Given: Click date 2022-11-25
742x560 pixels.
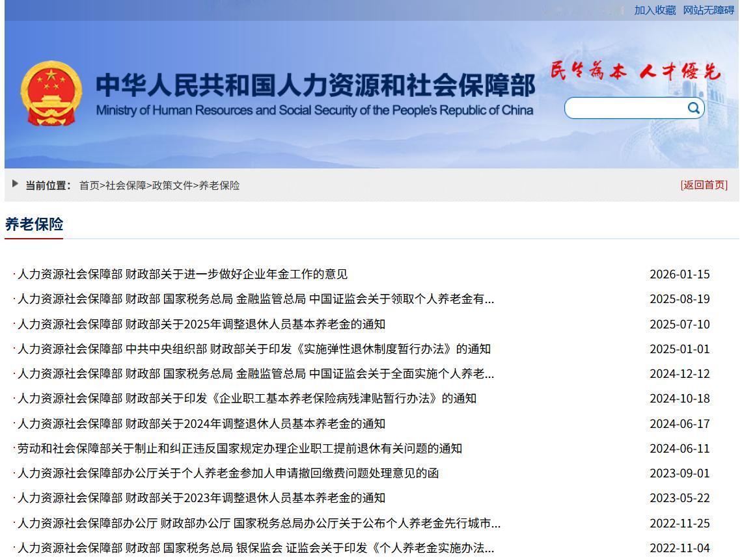Looking at the screenshot, I should pyautogui.click(x=680, y=523).
